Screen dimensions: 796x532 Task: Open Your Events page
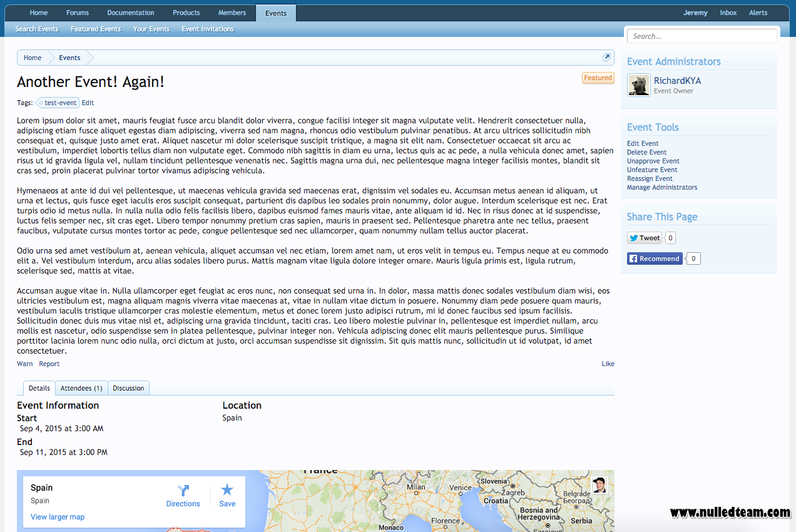pos(151,29)
